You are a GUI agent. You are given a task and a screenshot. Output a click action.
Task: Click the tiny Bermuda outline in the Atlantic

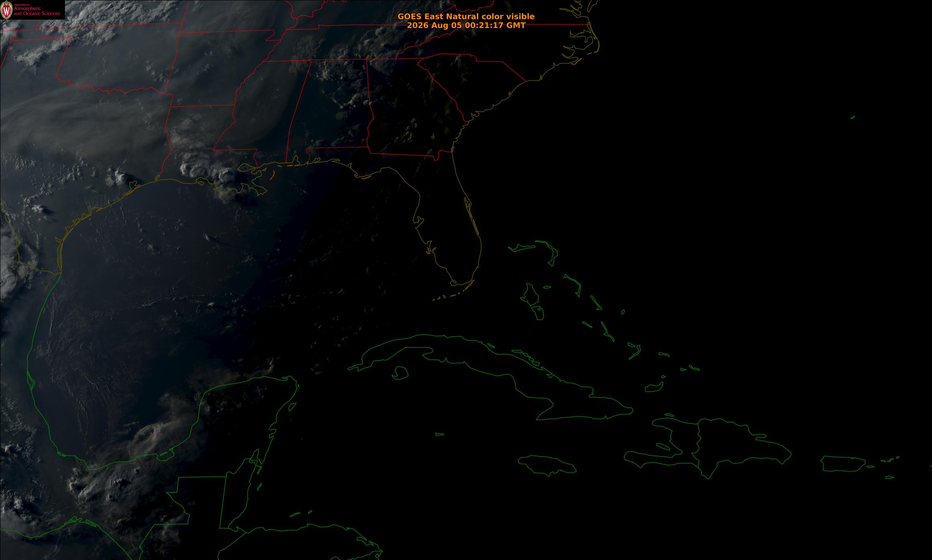tap(853, 117)
